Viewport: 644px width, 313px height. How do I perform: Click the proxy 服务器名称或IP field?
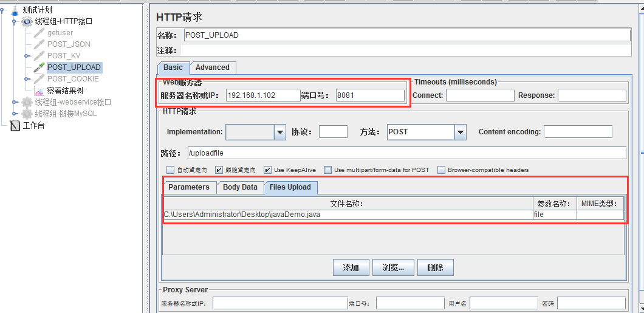pyautogui.click(x=280, y=303)
